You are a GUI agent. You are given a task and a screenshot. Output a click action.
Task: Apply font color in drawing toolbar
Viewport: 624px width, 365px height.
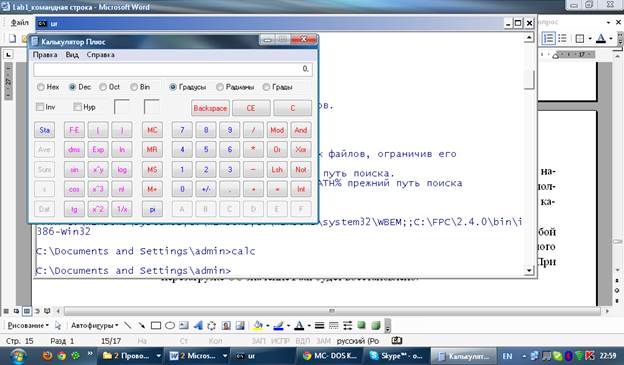(299, 326)
